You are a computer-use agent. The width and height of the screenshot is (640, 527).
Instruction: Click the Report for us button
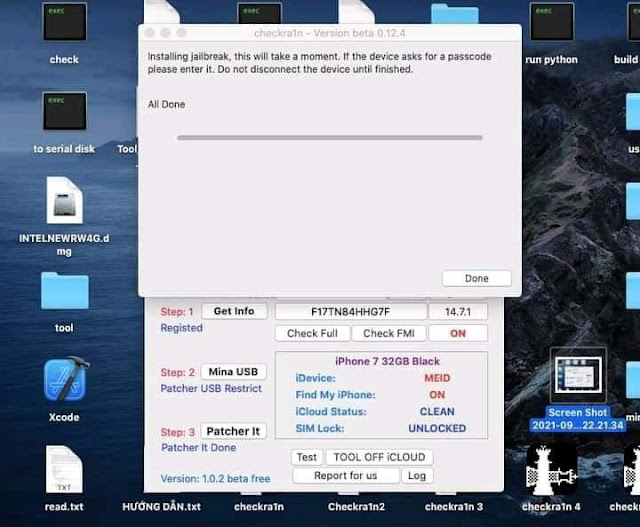pyautogui.click(x=345, y=476)
